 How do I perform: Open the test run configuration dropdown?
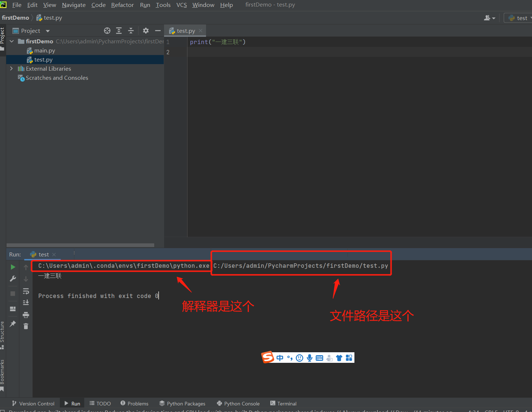[519, 18]
